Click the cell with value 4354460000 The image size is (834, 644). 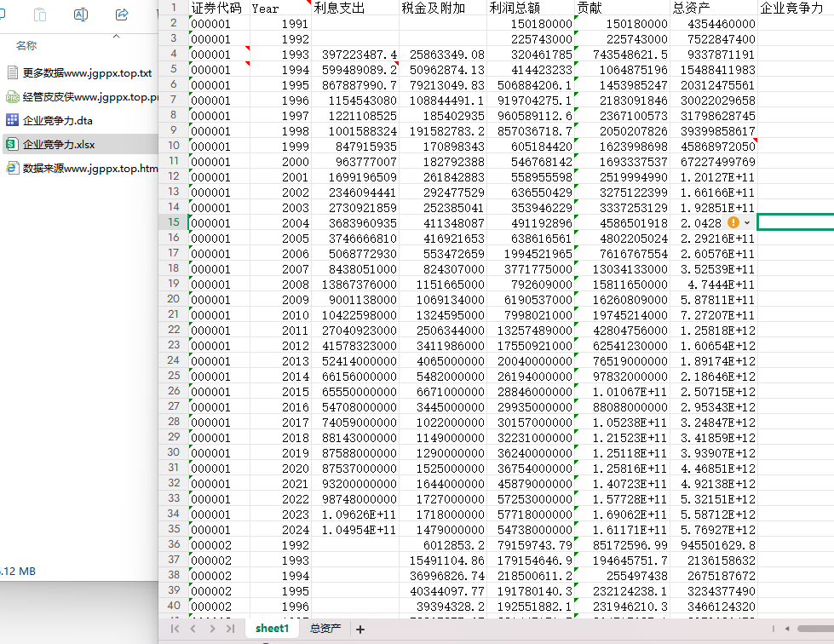coord(714,23)
